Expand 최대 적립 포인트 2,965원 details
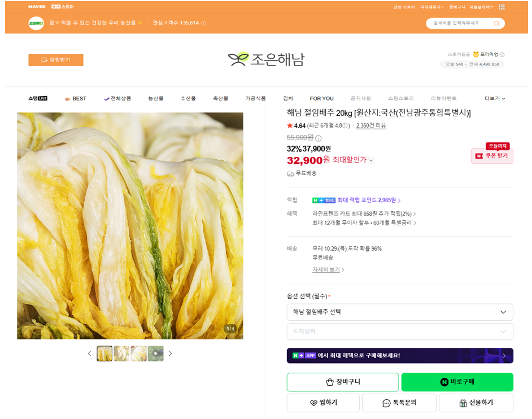This screenshot has height=419, width=532. point(369,200)
